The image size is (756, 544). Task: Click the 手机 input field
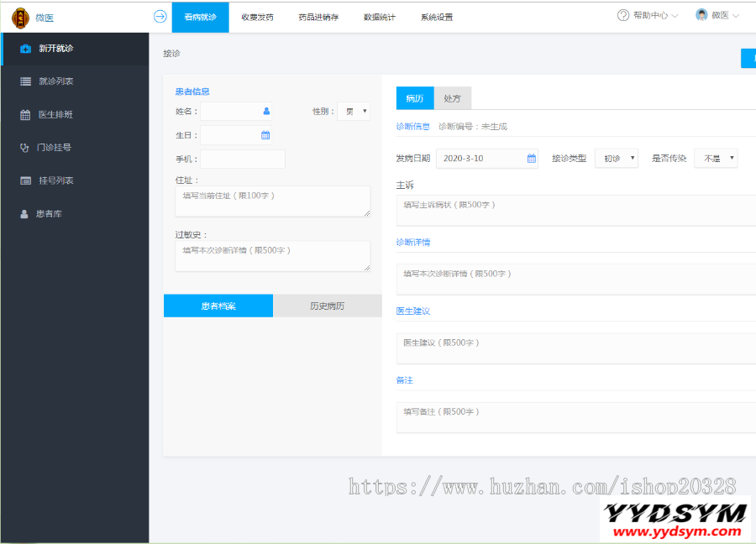point(243,159)
